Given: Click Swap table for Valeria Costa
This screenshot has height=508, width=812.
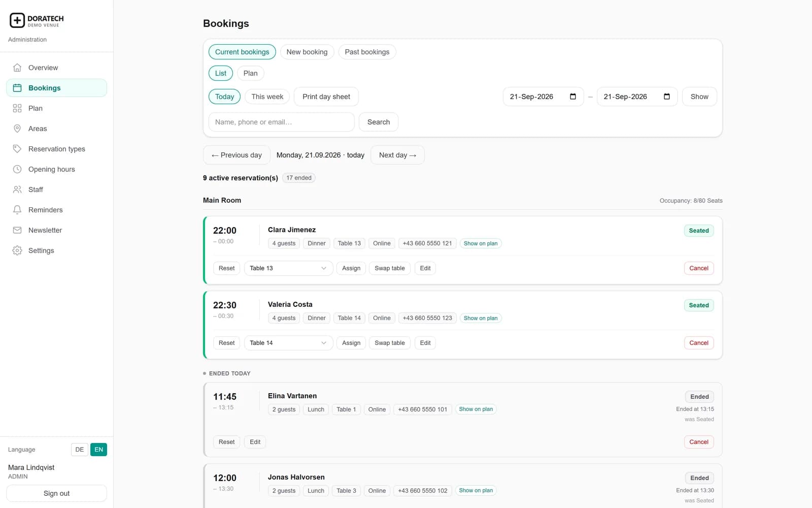Looking at the screenshot, I should [x=390, y=343].
